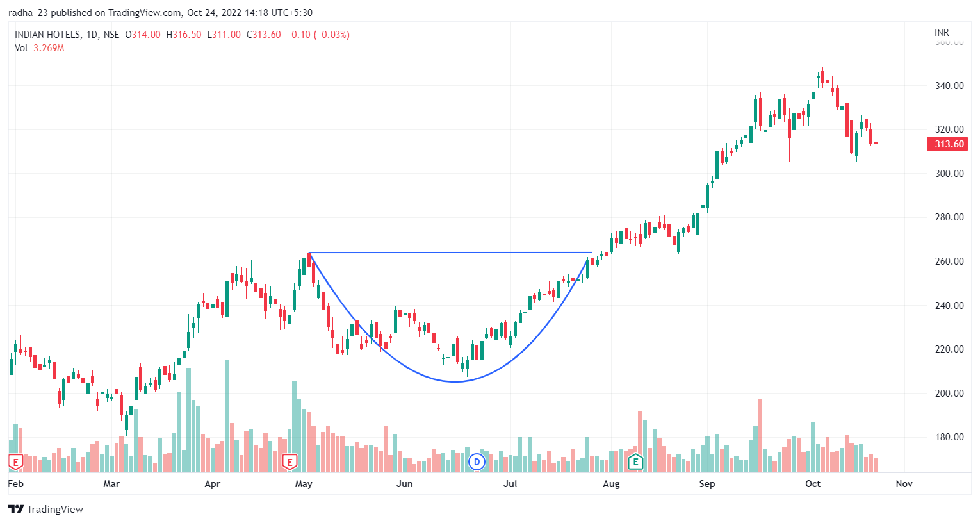Viewport: 980px width, 523px height.
Task: Click the open value O314.00
Action: 143,35
